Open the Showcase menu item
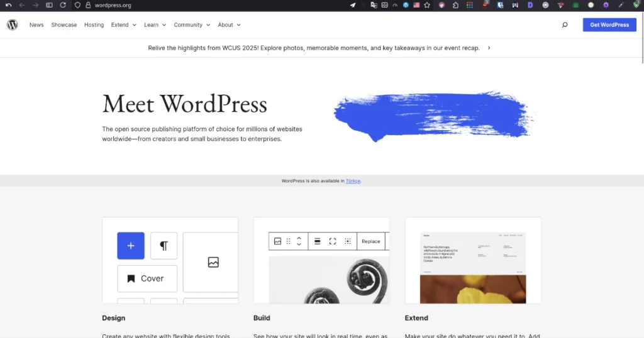 [64, 25]
